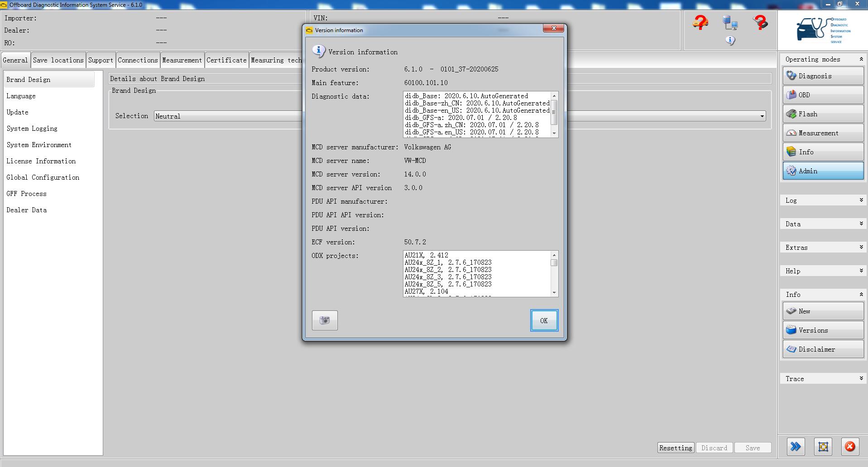Open the Connections tab

point(138,59)
